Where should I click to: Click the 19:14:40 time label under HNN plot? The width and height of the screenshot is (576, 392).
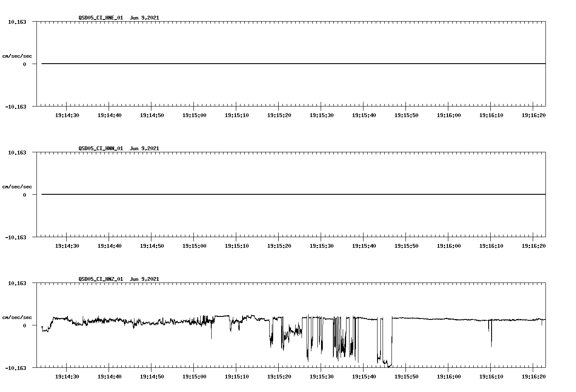pos(109,246)
